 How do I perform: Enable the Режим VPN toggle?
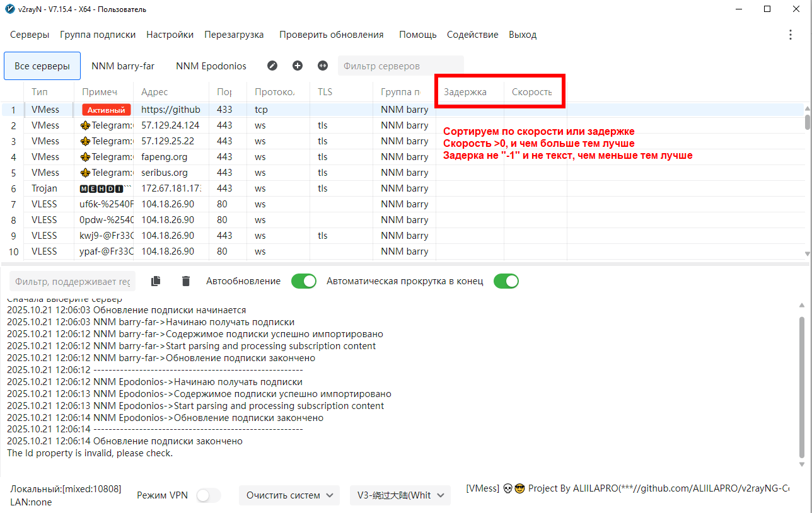209,495
